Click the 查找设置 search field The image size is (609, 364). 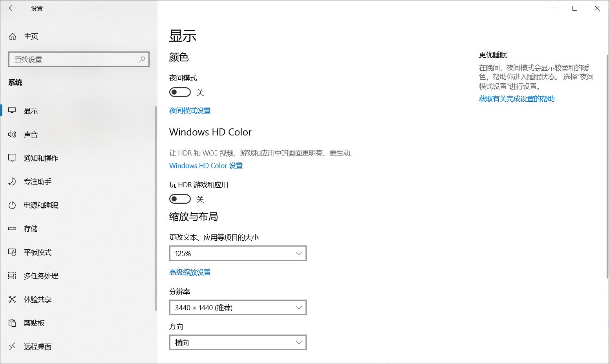pos(75,59)
